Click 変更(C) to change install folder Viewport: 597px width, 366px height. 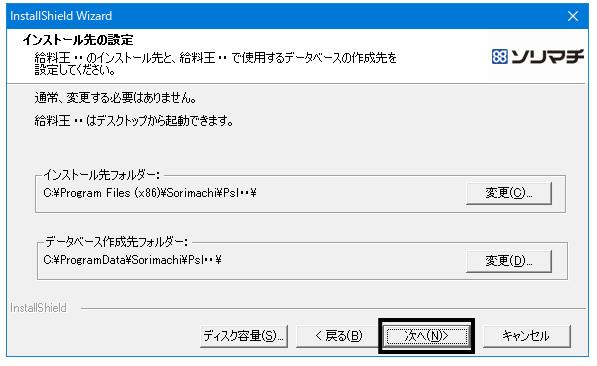click(x=509, y=193)
